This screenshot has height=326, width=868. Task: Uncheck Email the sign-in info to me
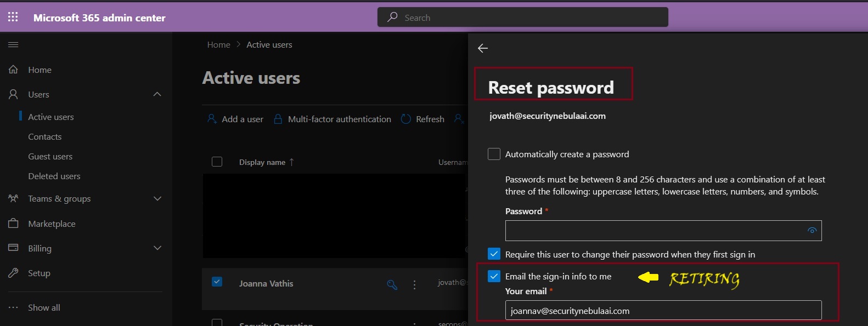click(x=494, y=276)
